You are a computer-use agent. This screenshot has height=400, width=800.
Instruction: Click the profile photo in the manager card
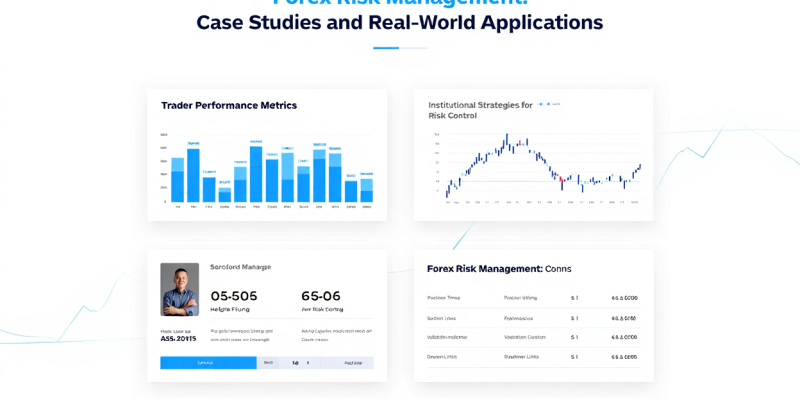click(x=180, y=289)
